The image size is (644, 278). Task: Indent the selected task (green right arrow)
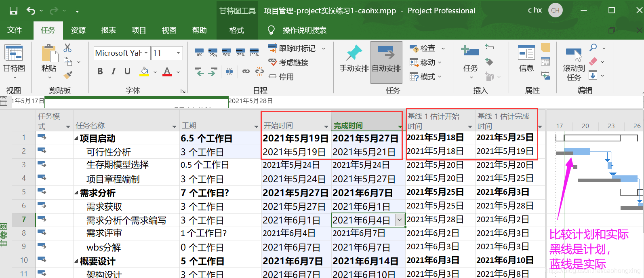pyautogui.click(x=213, y=72)
